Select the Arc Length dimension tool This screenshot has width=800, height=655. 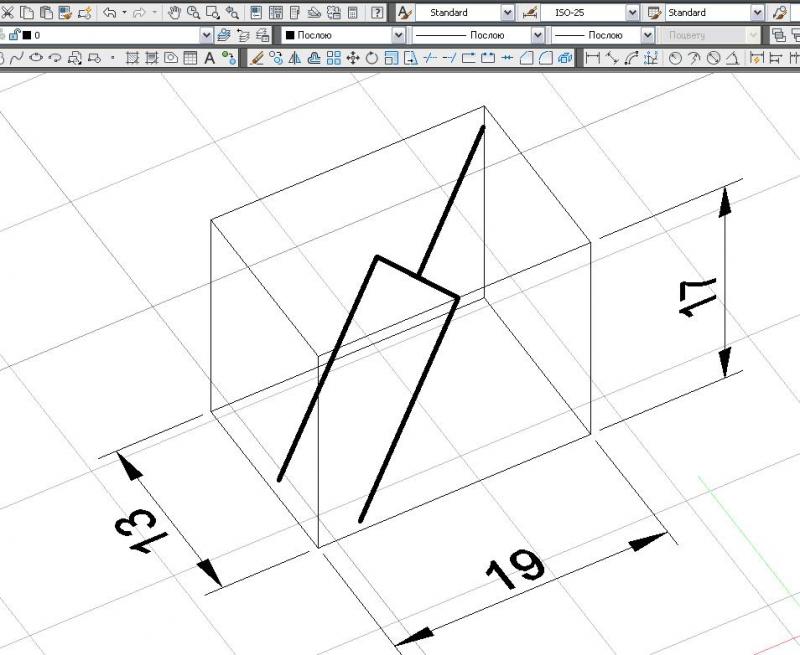tap(631, 58)
